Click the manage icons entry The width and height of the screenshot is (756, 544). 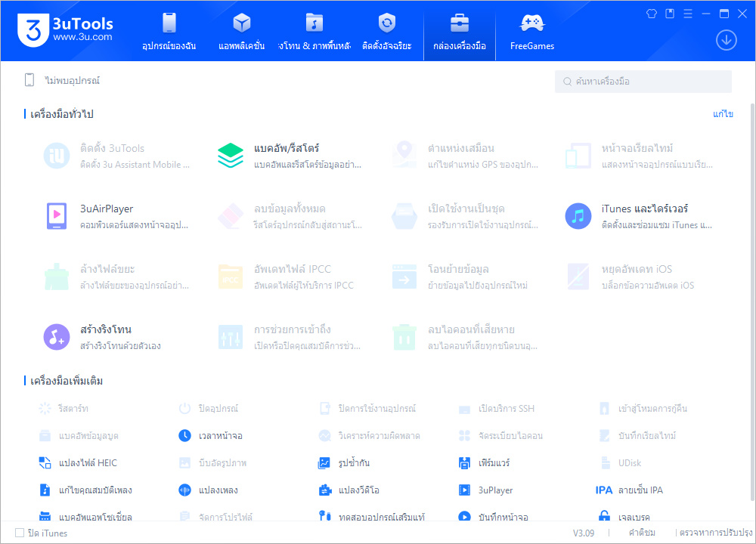click(500, 436)
